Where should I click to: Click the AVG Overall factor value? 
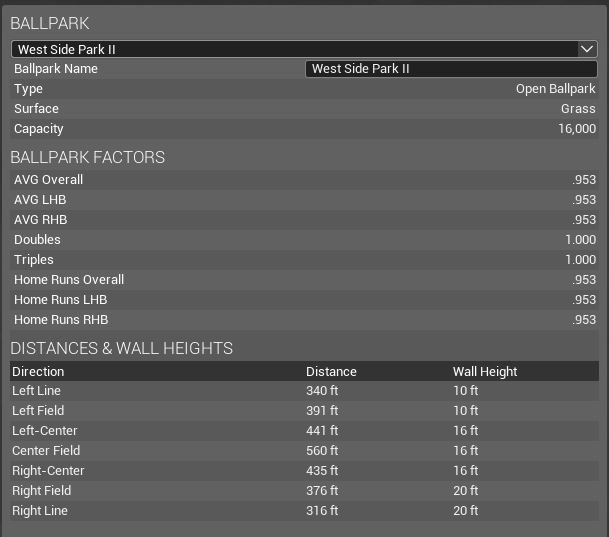tap(584, 180)
